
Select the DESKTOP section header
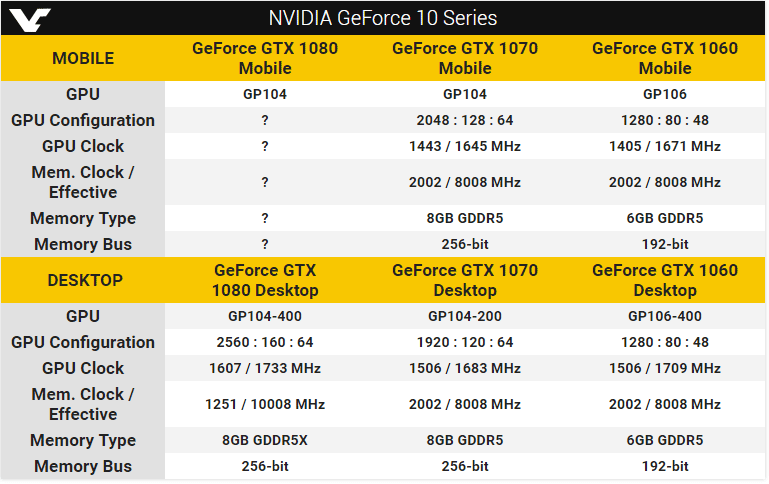click(x=85, y=280)
